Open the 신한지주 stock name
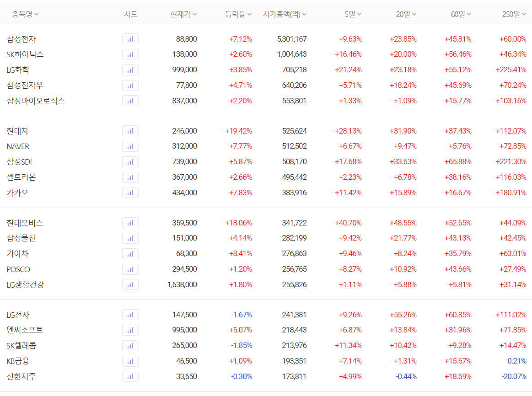Image resolution: width=532 pixels, height=396 pixels. (21, 376)
